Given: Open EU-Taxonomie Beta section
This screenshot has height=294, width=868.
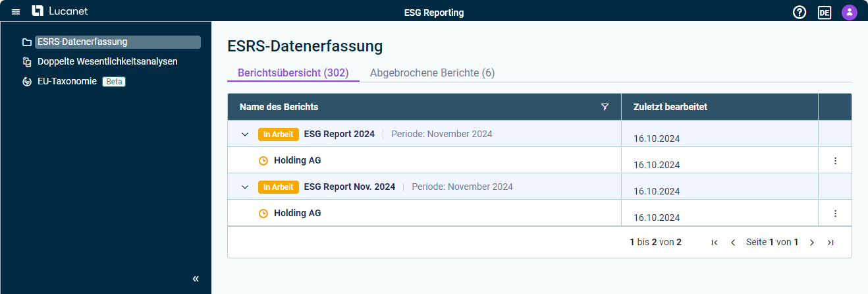Looking at the screenshot, I should (x=74, y=81).
